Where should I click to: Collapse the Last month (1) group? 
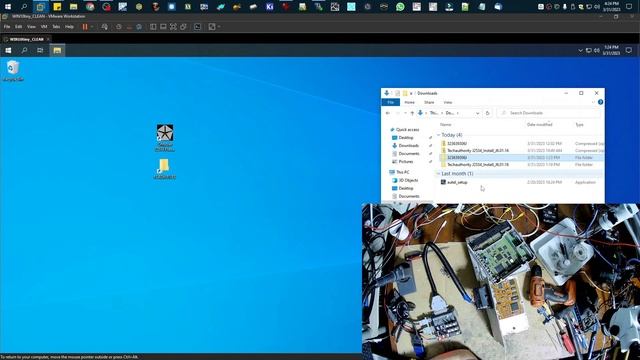pos(438,173)
